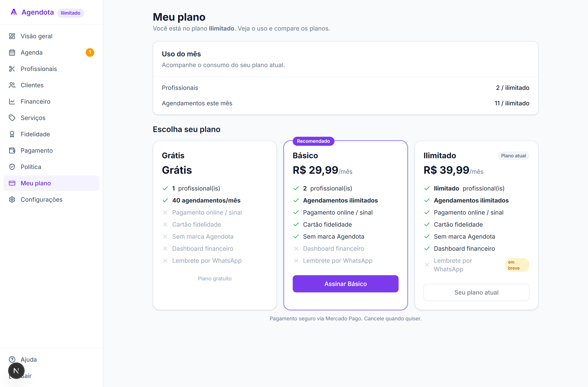Viewport: 588px width, 387px height.
Task: Click the Agendota logo icon
Action: tap(14, 12)
